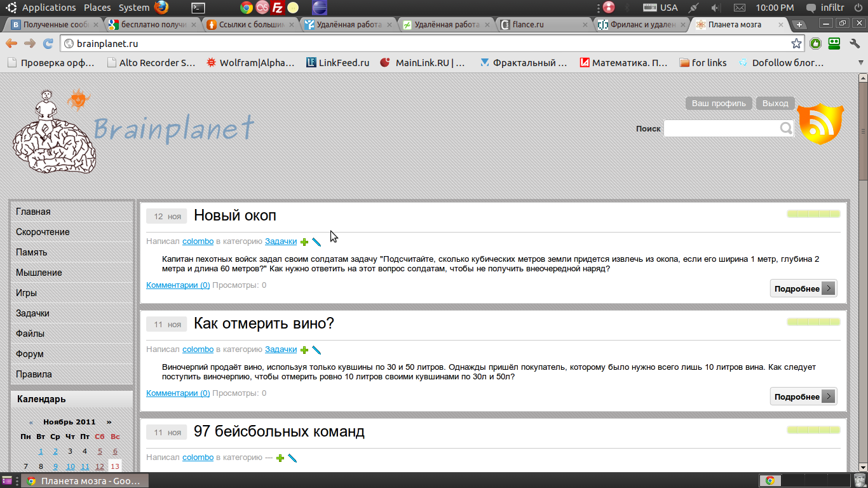Click the search magnifier icon

(786, 128)
